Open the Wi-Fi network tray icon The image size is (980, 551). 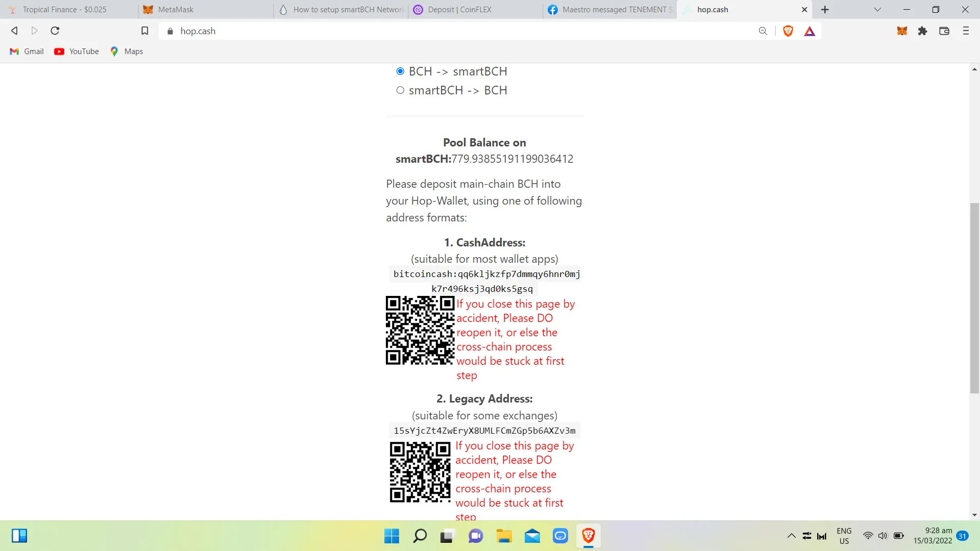[868, 536]
